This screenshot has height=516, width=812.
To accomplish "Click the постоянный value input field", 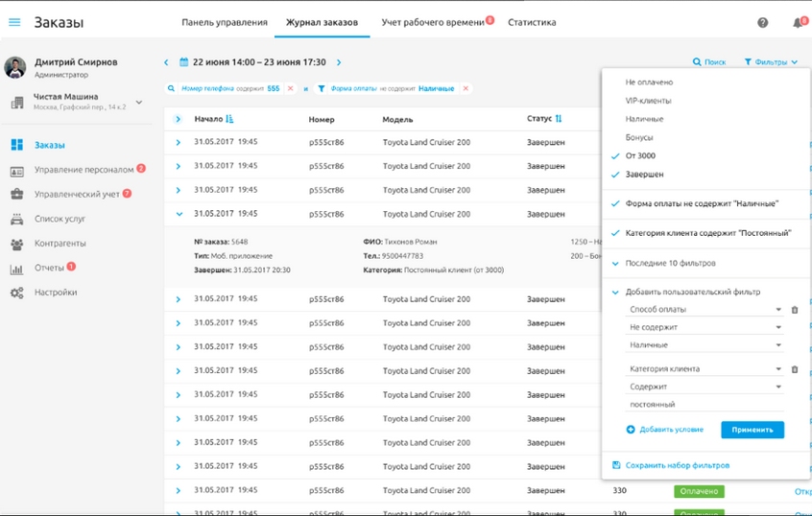I will tap(705, 405).
